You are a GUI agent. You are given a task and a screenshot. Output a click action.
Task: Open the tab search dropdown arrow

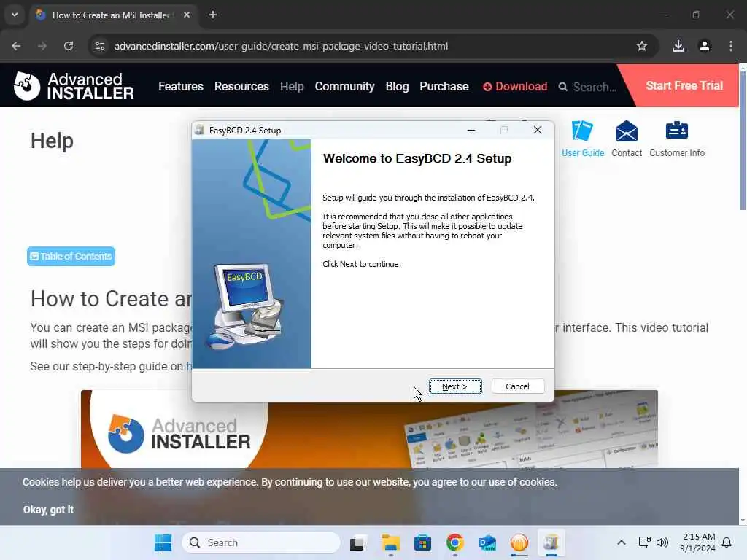tap(15, 15)
